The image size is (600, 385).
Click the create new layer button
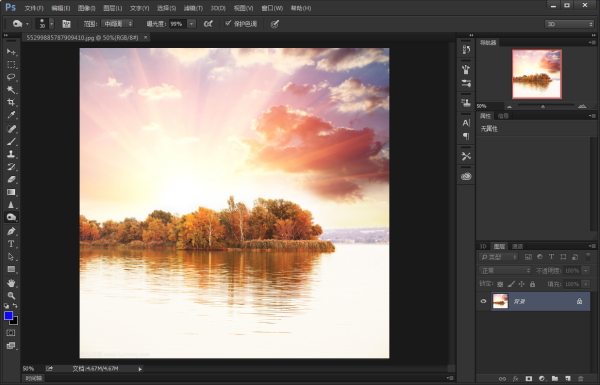pyautogui.click(x=567, y=378)
